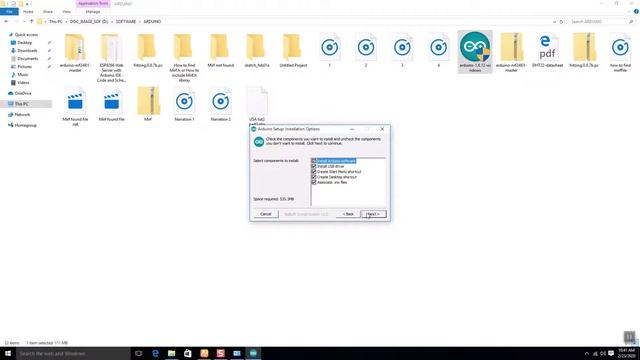Select the Mirf zip archive
Image resolution: width=640 pixels, height=360 pixels.
point(148,104)
